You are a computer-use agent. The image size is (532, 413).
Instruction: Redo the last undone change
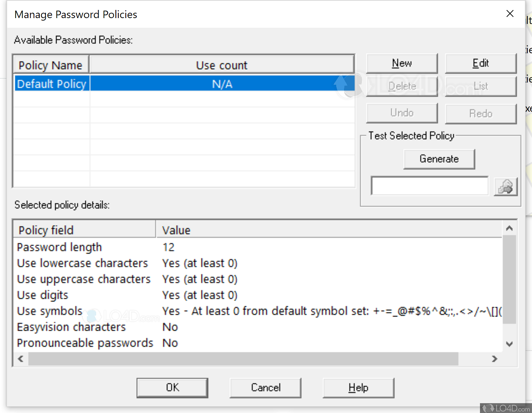[x=481, y=113]
